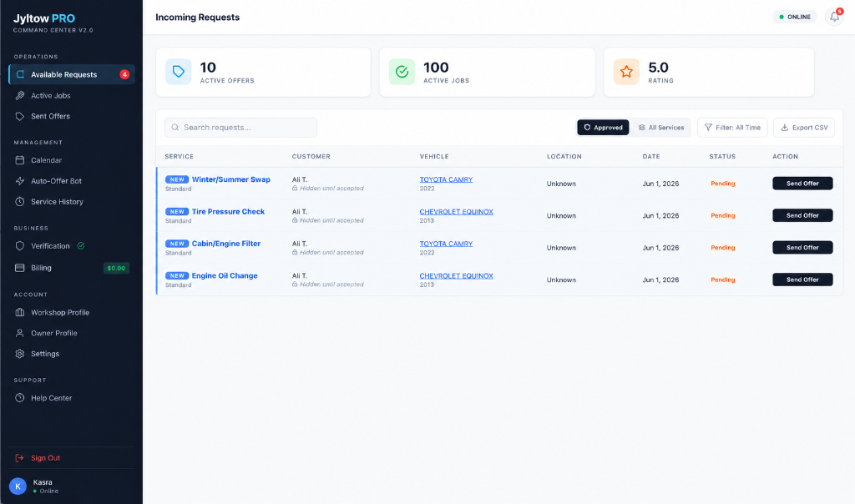Screen dimensions: 855x504
Task: Send offer for Engine Oil Change
Action: coord(802,280)
